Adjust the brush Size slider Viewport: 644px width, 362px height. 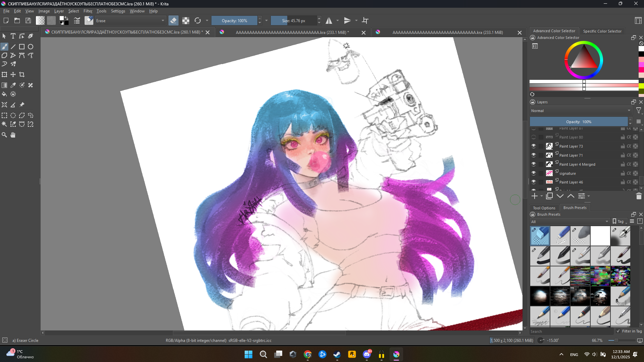[294, 20]
